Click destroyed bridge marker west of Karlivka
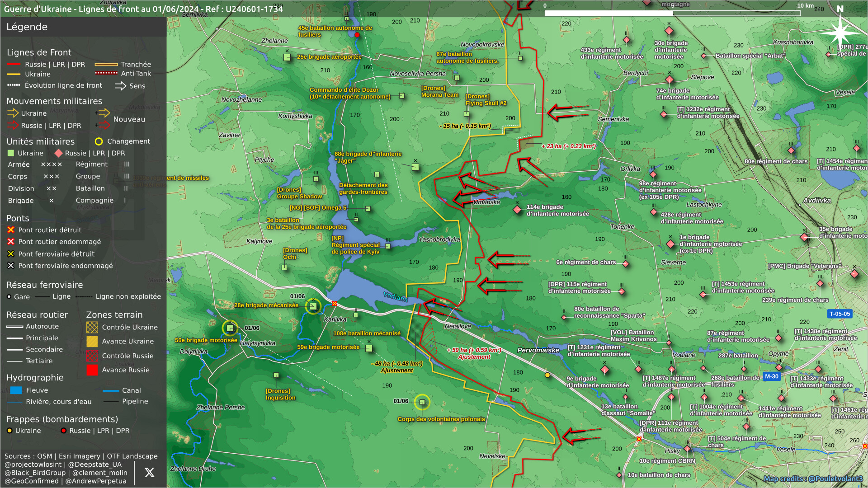868x488 pixels. point(335,304)
